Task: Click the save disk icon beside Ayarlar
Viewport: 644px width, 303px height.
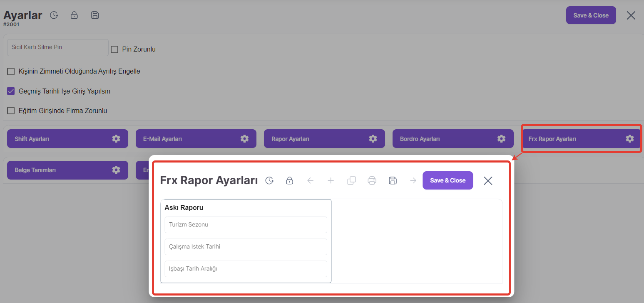Action: click(x=95, y=15)
